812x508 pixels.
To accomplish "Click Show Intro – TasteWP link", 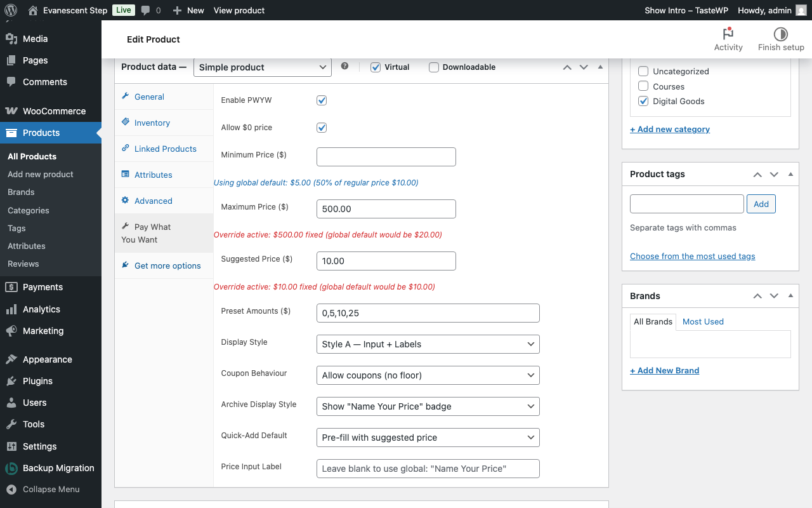I will pos(686,10).
